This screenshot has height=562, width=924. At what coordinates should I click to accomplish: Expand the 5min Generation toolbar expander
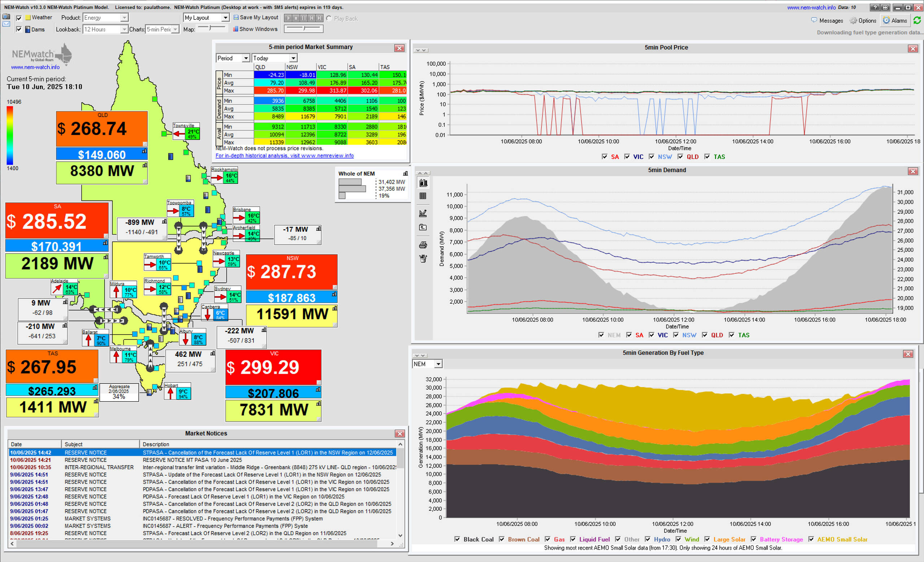(x=420, y=355)
